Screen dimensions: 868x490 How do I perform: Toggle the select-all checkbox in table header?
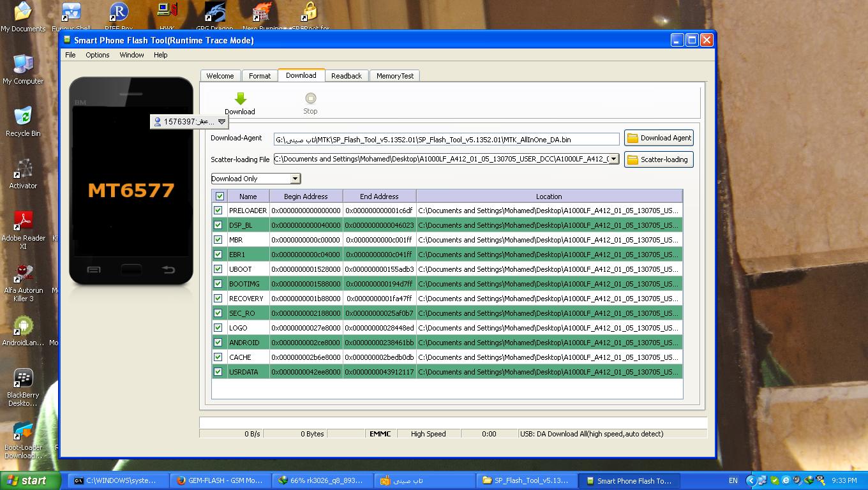(x=220, y=197)
